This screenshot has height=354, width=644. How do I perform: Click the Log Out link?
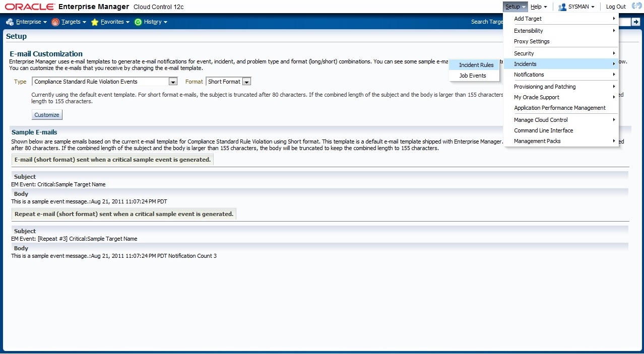(x=615, y=7)
